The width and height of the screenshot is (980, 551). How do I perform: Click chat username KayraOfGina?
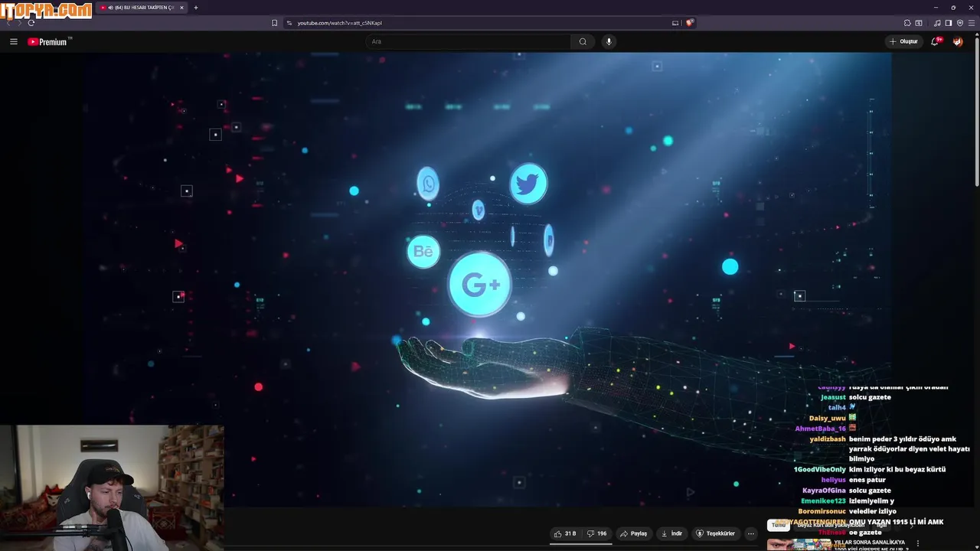point(824,491)
